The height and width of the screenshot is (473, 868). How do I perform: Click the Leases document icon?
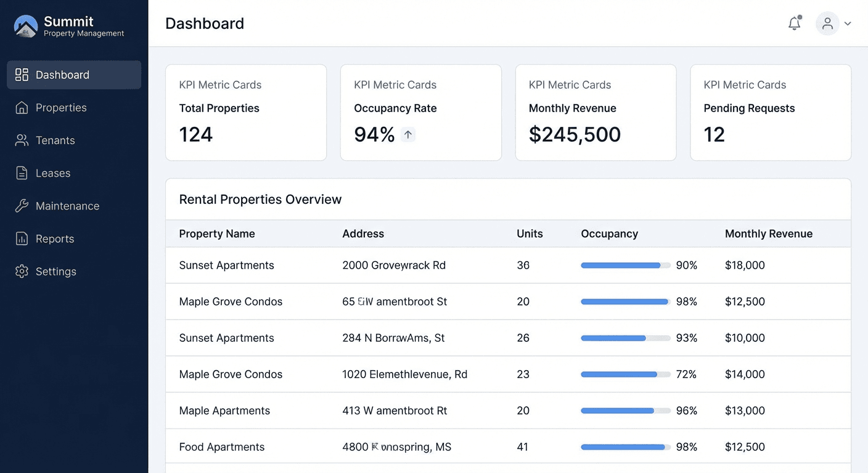22,173
